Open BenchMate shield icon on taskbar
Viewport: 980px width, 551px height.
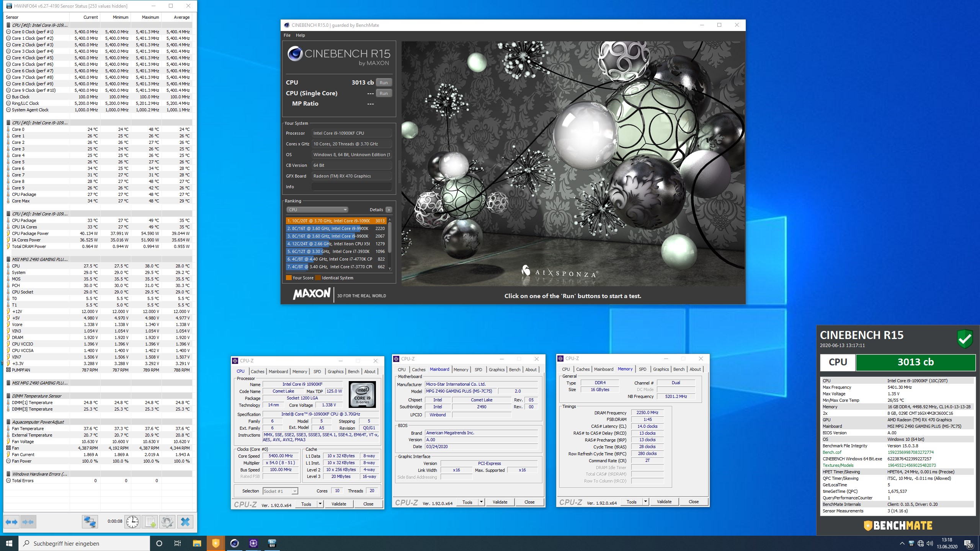click(x=216, y=543)
